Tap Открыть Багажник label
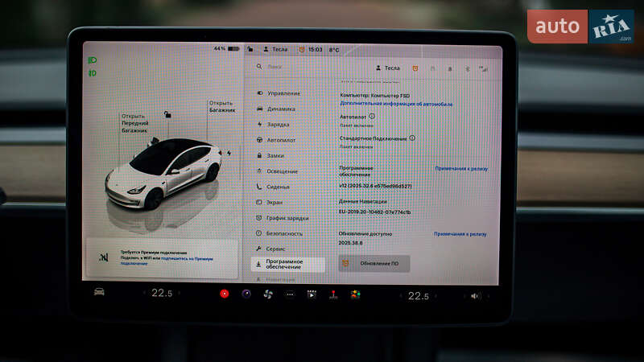Image resolution: width=644 pixels, height=362 pixels. click(222, 106)
